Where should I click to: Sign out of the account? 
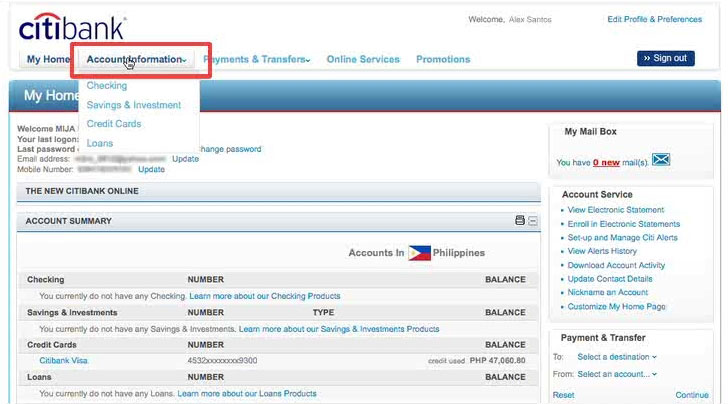tap(666, 59)
